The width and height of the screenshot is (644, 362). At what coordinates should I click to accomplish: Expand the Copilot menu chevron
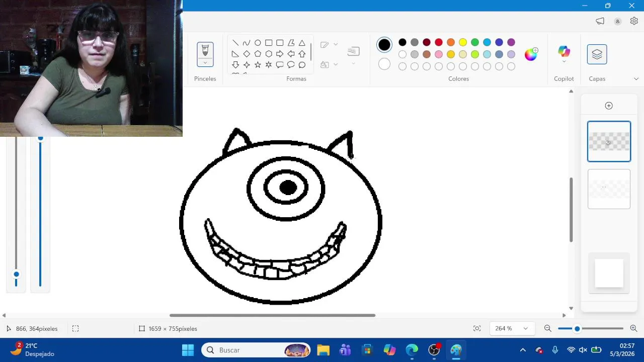pos(564,61)
